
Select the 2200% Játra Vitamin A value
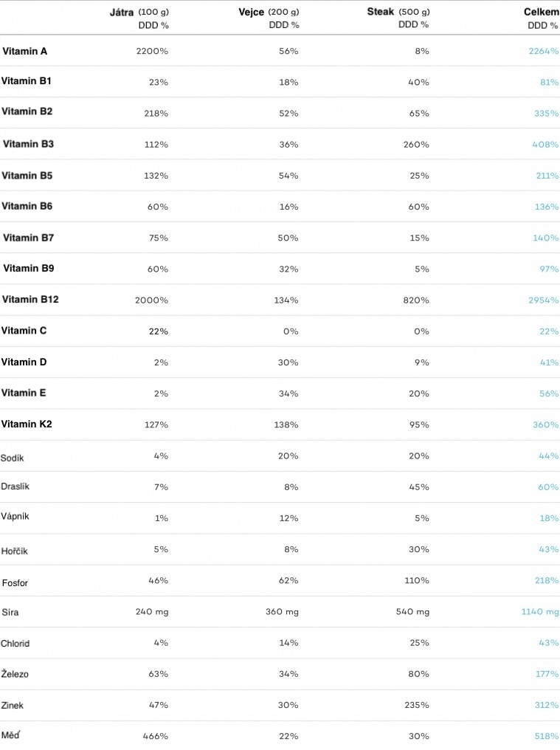click(152, 51)
